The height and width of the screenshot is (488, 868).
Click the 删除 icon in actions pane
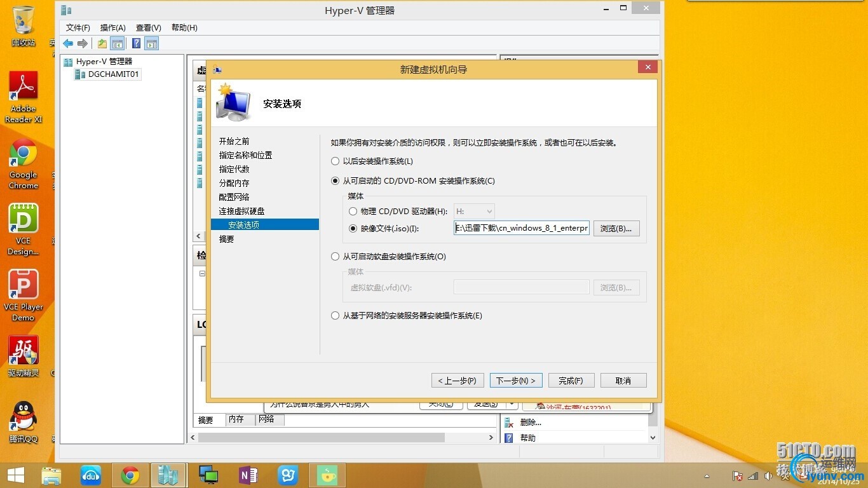pos(508,422)
